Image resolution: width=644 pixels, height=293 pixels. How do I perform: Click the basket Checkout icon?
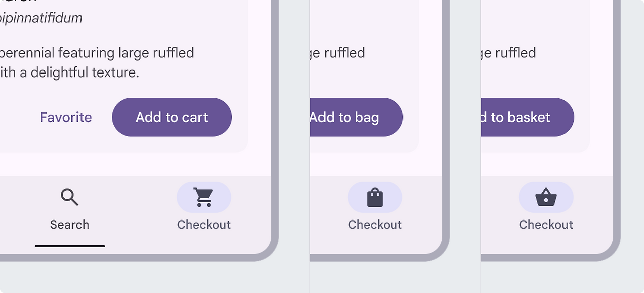[546, 197]
